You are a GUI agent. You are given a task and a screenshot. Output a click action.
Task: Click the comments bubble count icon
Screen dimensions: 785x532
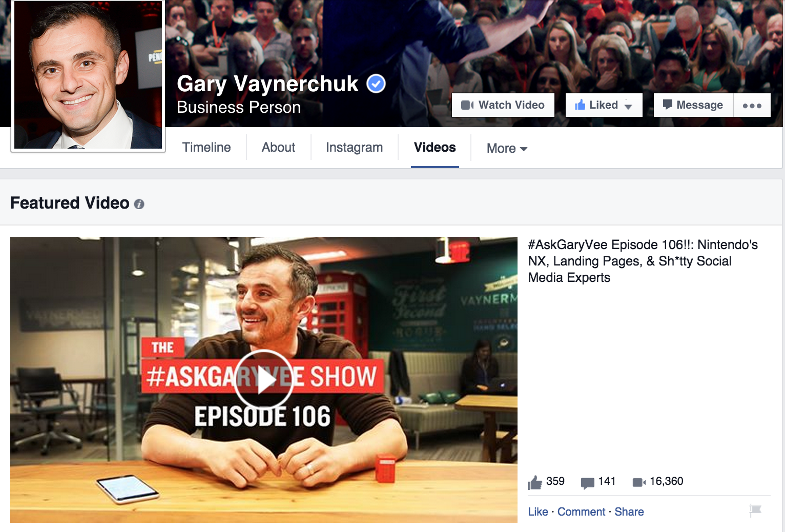[587, 483]
